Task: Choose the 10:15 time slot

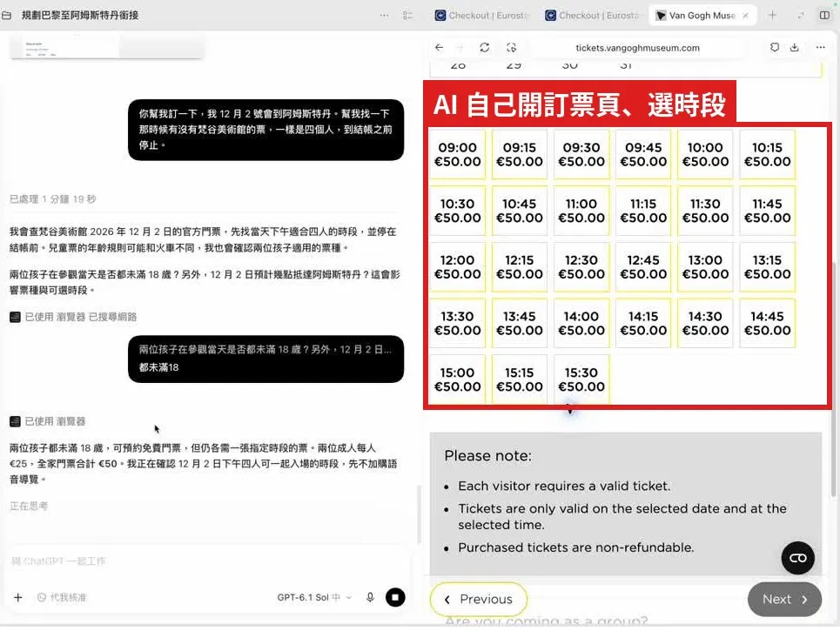Action: pyautogui.click(x=767, y=154)
